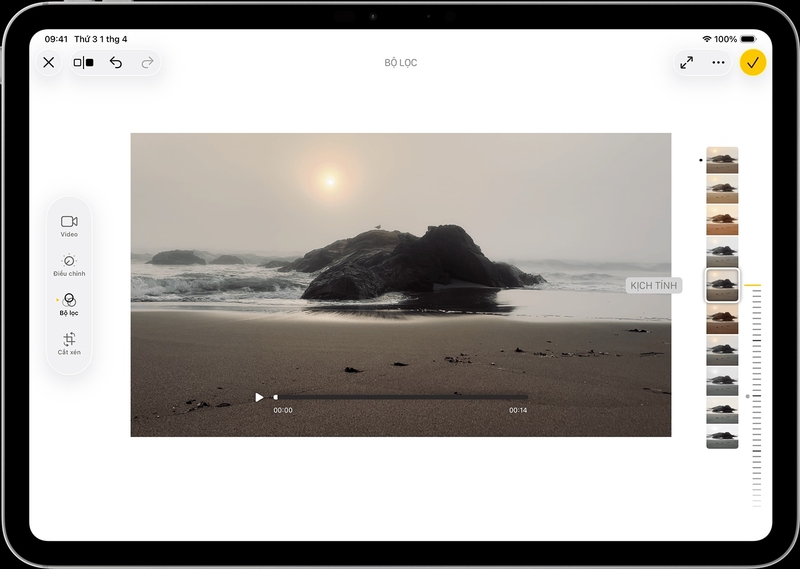Redo the last undone edit
The width and height of the screenshot is (800, 569).
[147, 62]
